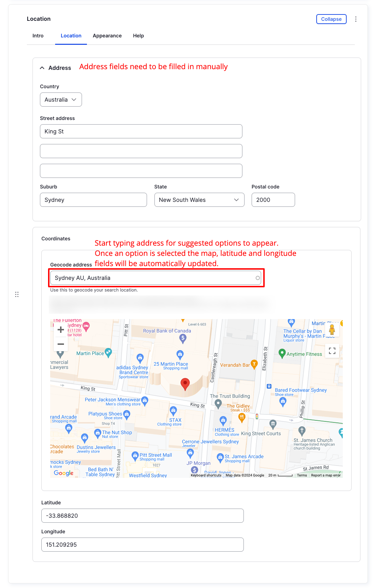Image resolution: width=382 pixels, height=588 pixels.
Task: Open the State dropdown New South Wales
Action: coord(199,200)
